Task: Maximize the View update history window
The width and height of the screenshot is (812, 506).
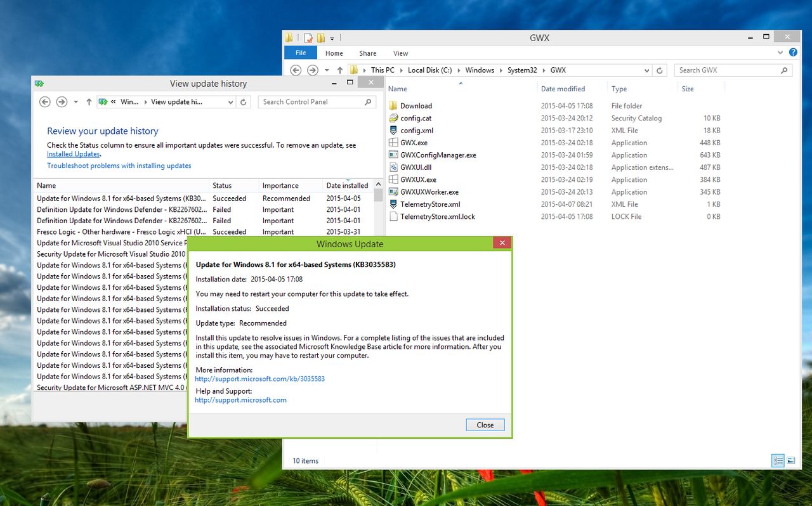Action: pos(350,82)
